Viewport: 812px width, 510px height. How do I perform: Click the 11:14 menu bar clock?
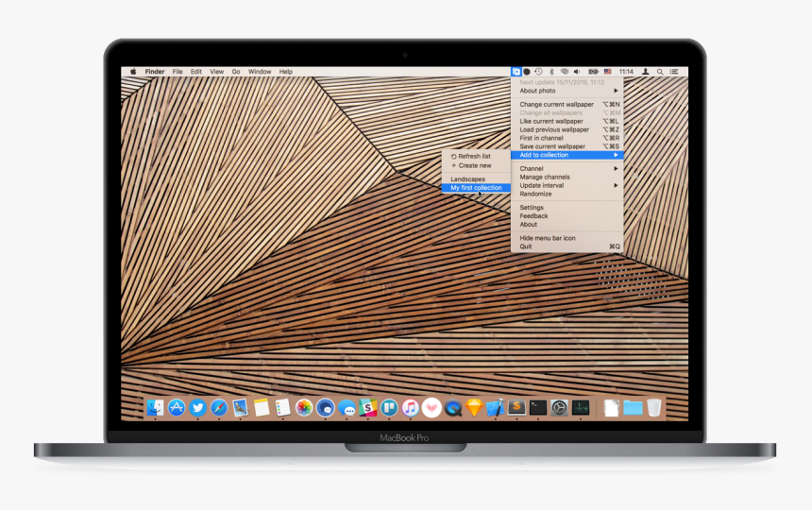coord(626,72)
